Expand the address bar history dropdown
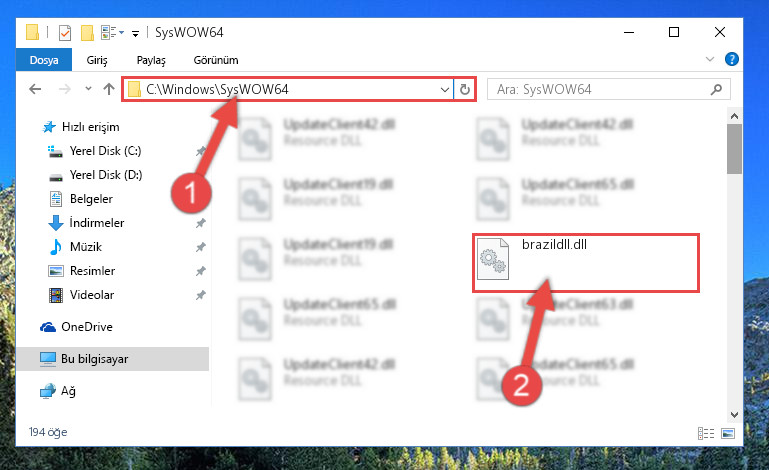This screenshot has width=769, height=470. click(x=444, y=89)
